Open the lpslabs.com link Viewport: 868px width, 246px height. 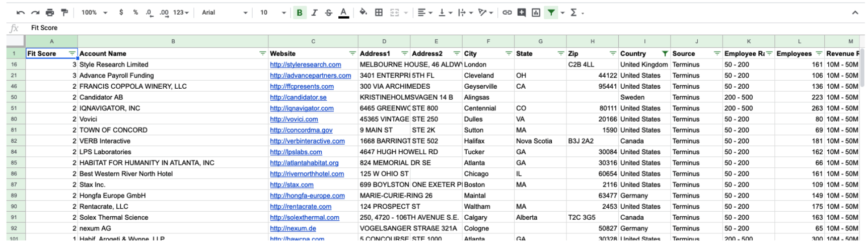point(296,152)
